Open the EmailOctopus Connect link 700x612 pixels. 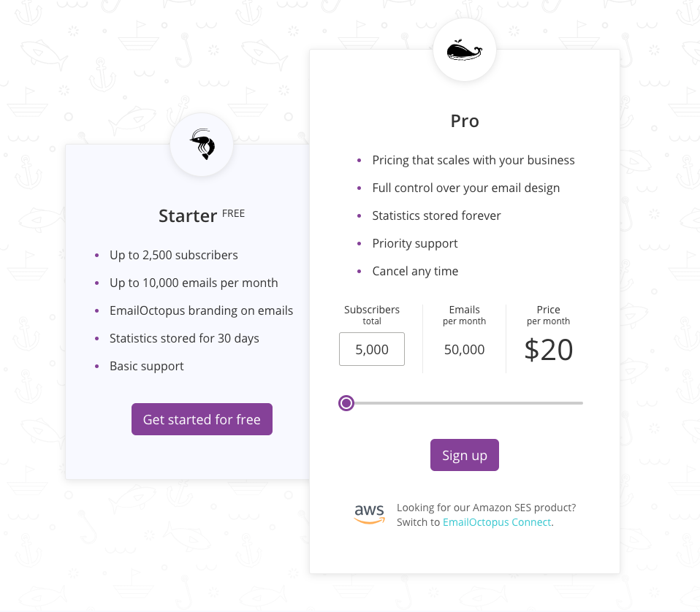tap(497, 522)
